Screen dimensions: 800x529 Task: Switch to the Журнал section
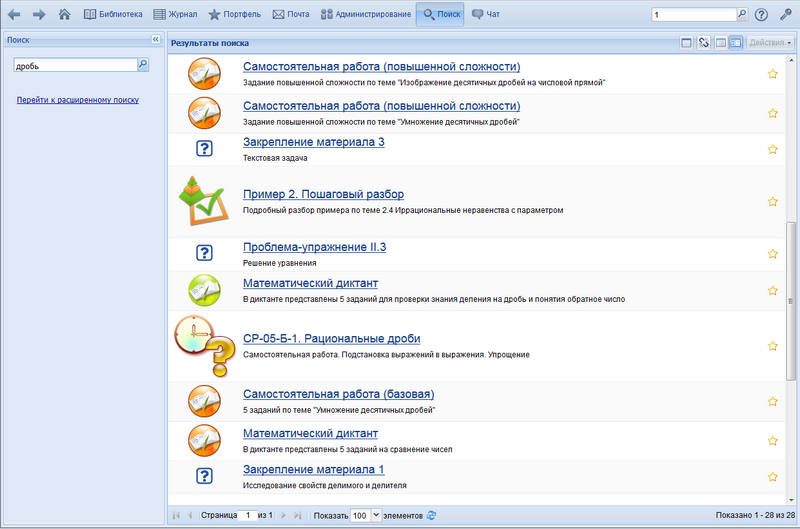(x=177, y=15)
